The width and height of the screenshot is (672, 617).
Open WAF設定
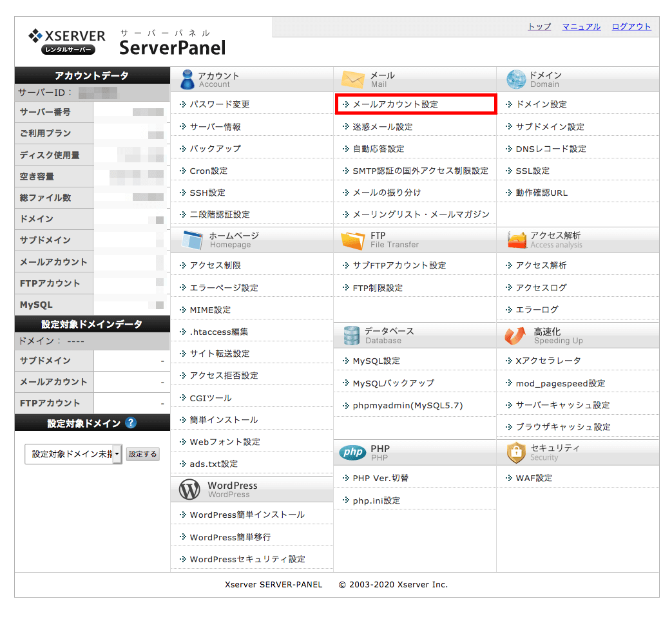pos(534,478)
